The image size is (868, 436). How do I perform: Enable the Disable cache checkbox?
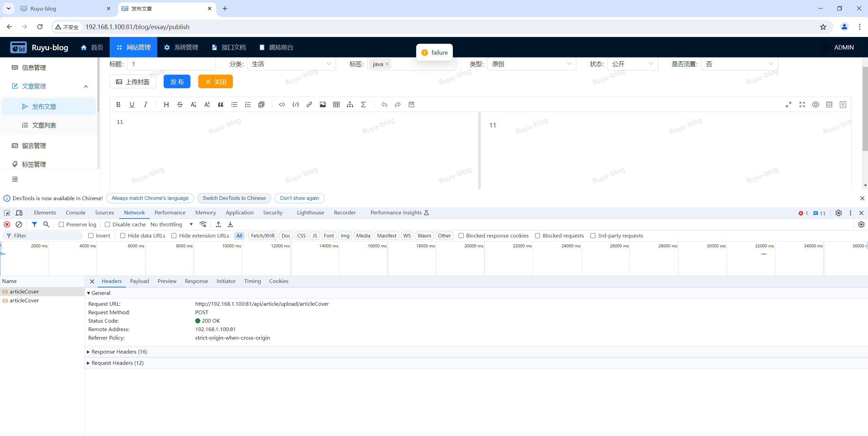[x=107, y=224]
